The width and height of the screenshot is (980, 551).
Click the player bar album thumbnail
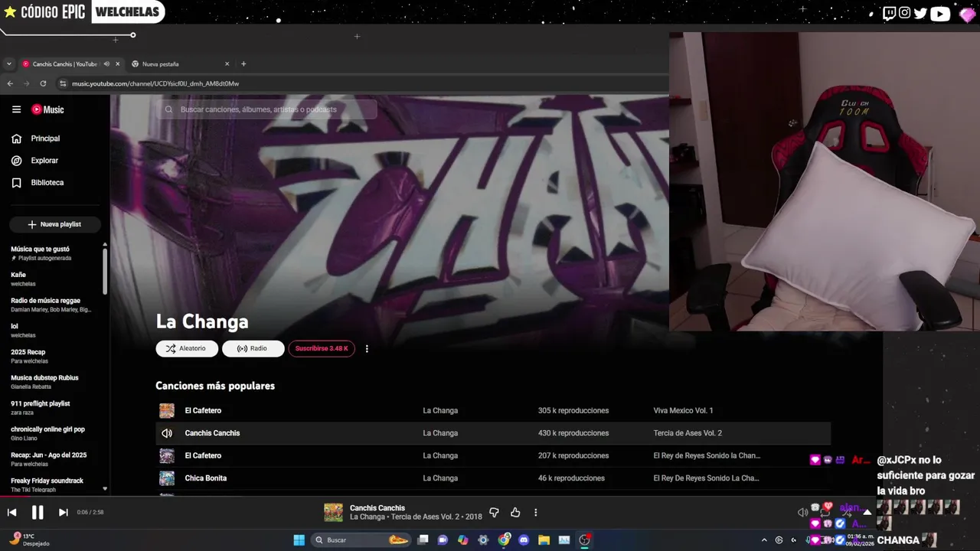coord(333,512)
